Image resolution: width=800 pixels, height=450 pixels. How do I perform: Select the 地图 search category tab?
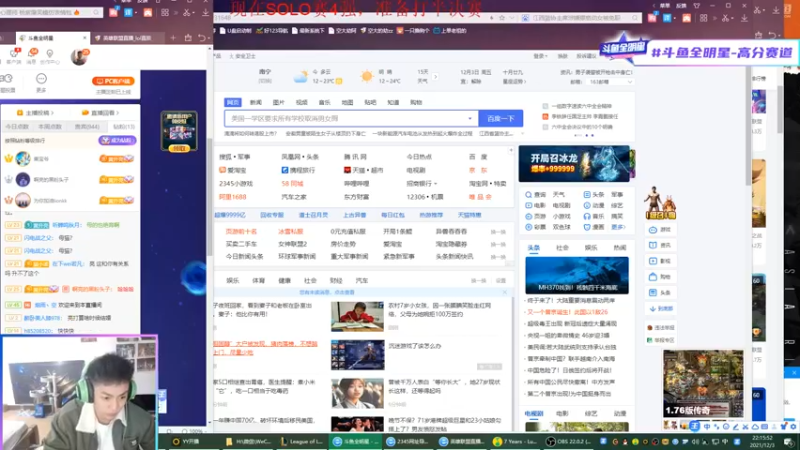point(347,103)
